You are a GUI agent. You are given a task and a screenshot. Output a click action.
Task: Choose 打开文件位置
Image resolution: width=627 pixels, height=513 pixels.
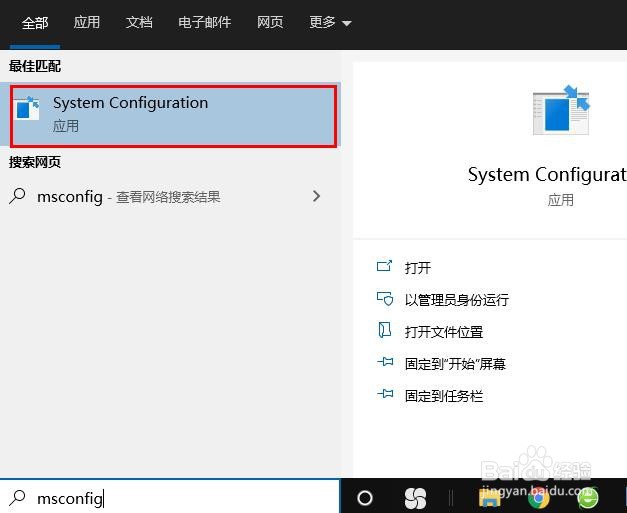click(x=444, y=332)
